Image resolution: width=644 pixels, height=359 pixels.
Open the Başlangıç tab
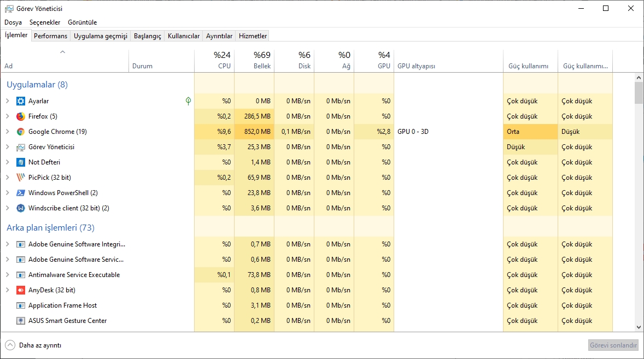coord(148,36)
